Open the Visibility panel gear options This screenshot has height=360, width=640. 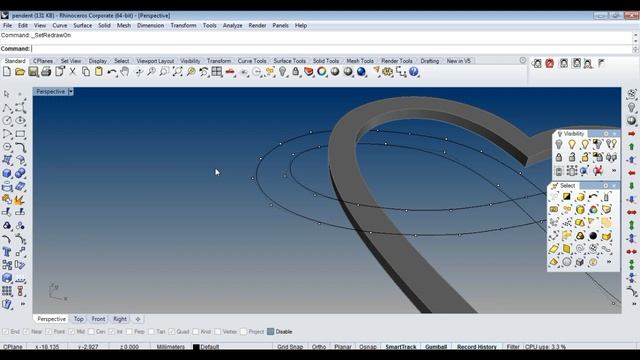[x=606, y=134]
